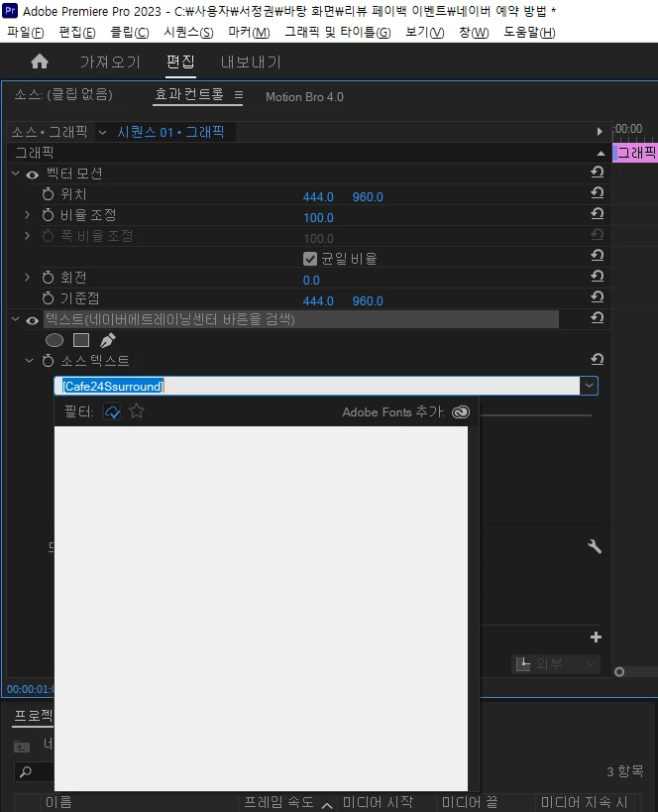658x812 pixels.
Task: Reset the 텍스트 effect
Action: point(598,318)
